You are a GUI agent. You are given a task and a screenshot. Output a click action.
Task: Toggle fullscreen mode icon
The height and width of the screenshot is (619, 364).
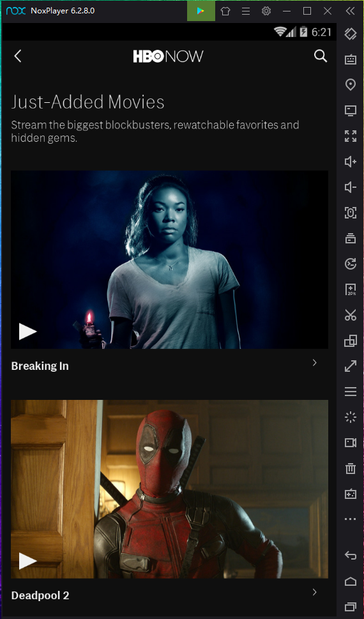pyautogui.click(x=350, y=136)
